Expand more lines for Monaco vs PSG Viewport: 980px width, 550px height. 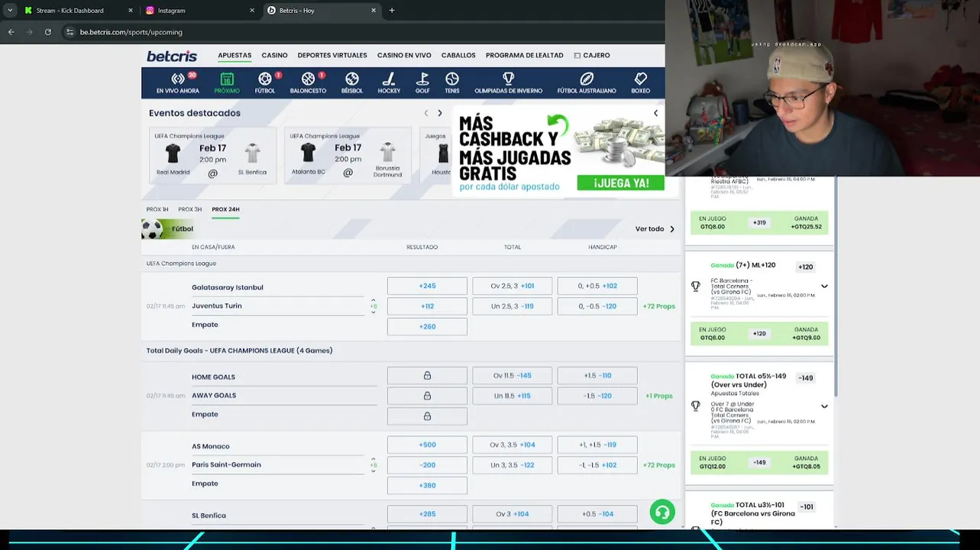(x=374, y=464)
